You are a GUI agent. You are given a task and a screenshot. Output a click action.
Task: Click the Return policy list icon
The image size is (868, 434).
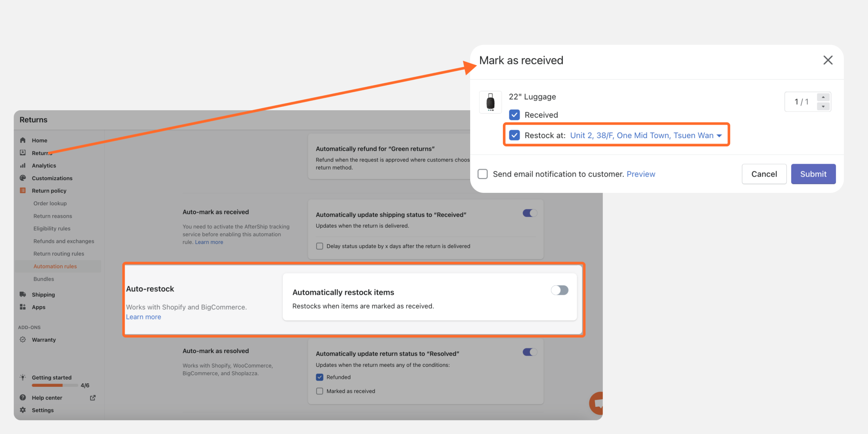pos(23,190)
